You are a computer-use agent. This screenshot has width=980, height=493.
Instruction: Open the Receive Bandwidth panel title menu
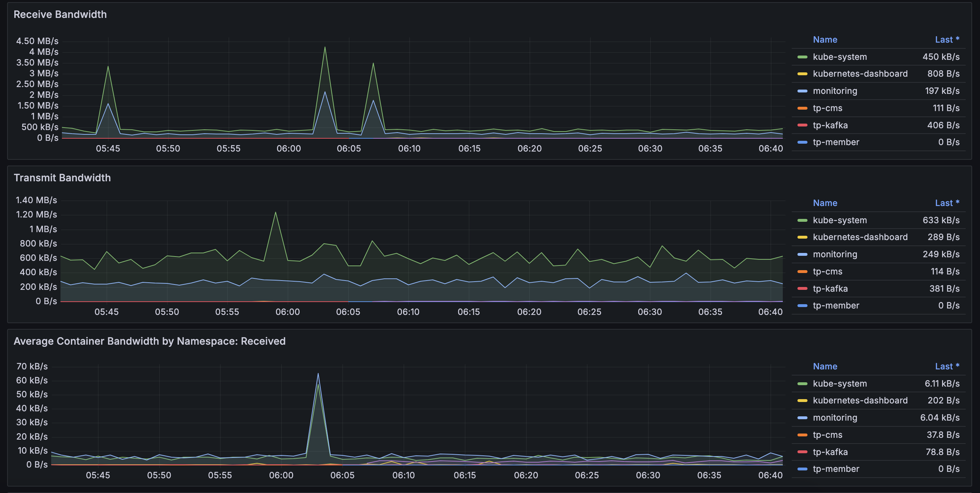click(x=60, y=14)
